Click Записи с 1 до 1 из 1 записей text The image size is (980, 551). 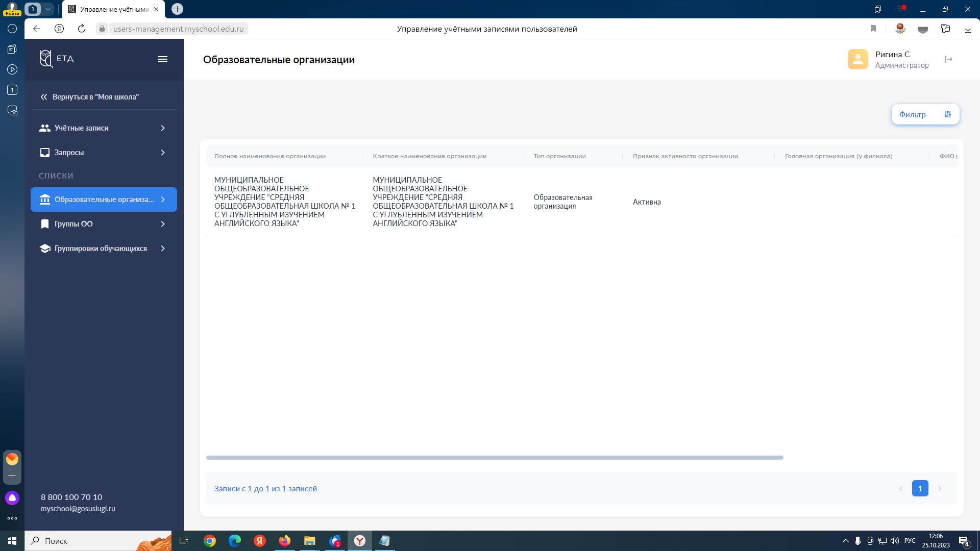265,489
